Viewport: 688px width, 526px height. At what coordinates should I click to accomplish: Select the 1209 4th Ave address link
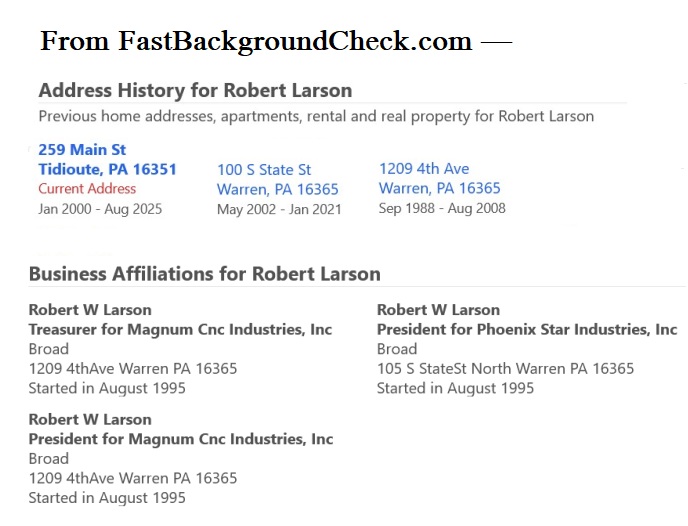click(424, 168)
